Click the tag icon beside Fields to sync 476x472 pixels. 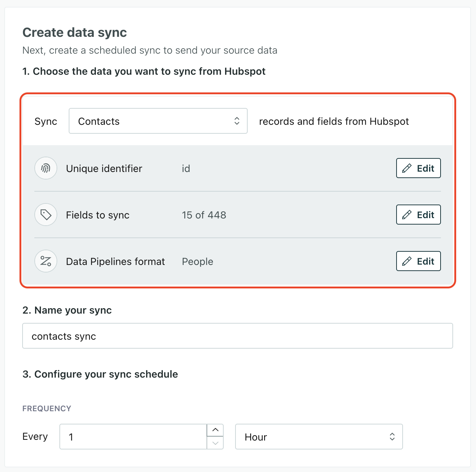[46, 215]
